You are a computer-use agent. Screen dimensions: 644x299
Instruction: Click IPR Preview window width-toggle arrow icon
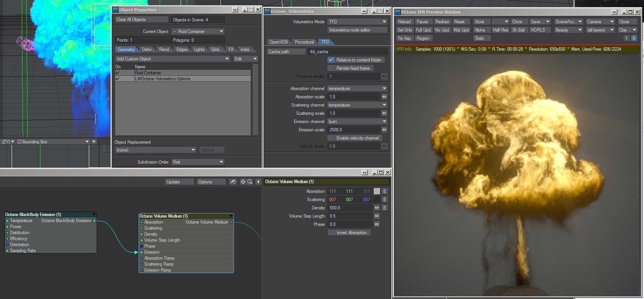click(x=614, y=12)
